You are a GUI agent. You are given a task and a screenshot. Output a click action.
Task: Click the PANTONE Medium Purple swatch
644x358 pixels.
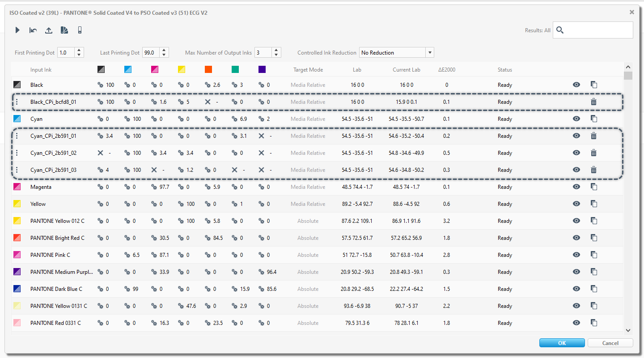pyautogui.click(x=17, y=272)
